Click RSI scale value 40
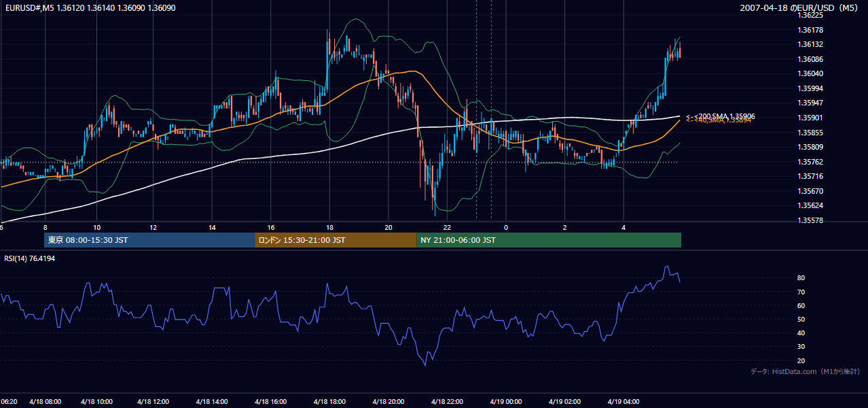The image size is (868, 408). pyautogui.click(x=801, y=333)
